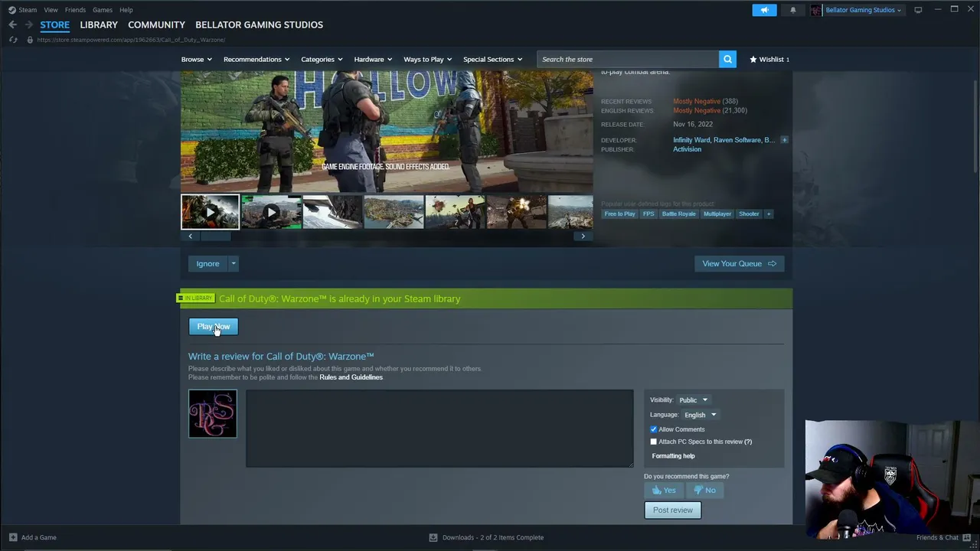
Task: Select the second video thumbnail with green border
Action: click(271, 212)
